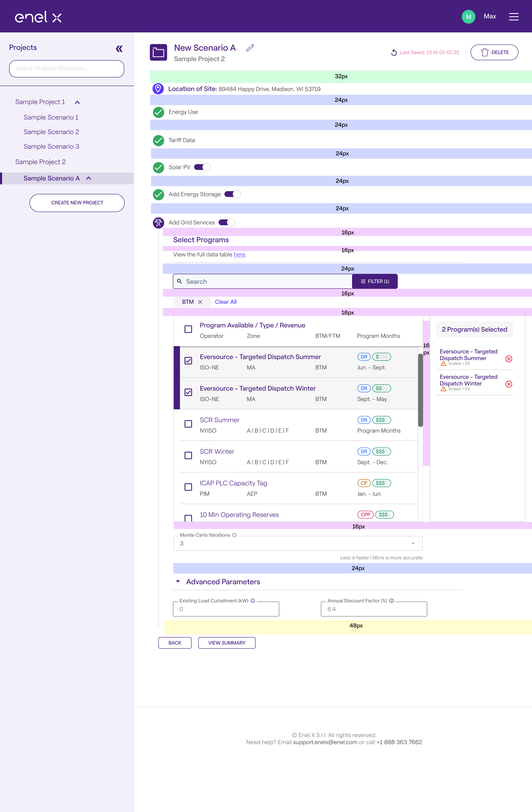
Task: Click the scenario folder icon
Action: click(158, 52)
